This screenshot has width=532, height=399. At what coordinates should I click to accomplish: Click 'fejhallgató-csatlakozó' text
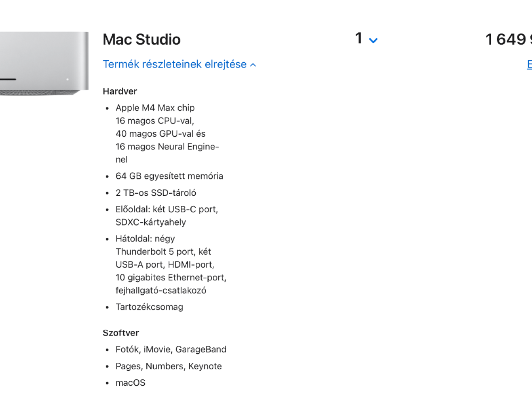click(161, 290)
